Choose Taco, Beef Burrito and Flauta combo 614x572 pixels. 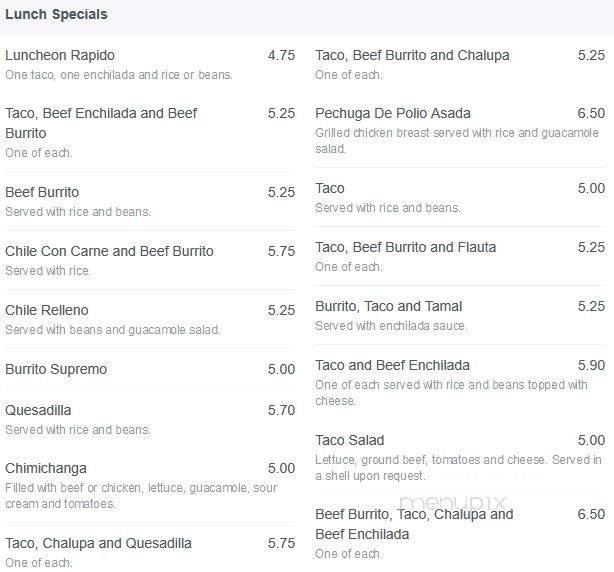point(405,247)
